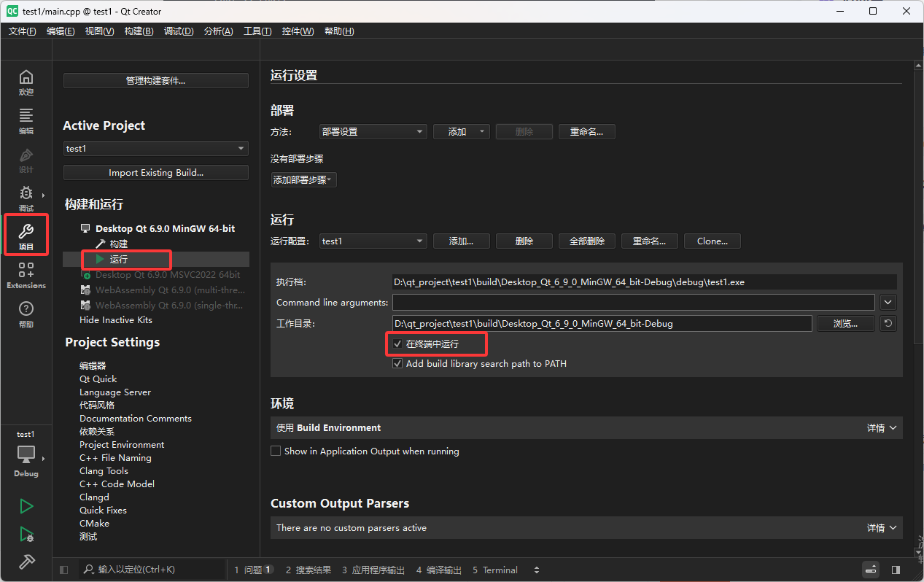Build project with the hammer icon
Screen dimensions: 924x582
click(26, 562)
